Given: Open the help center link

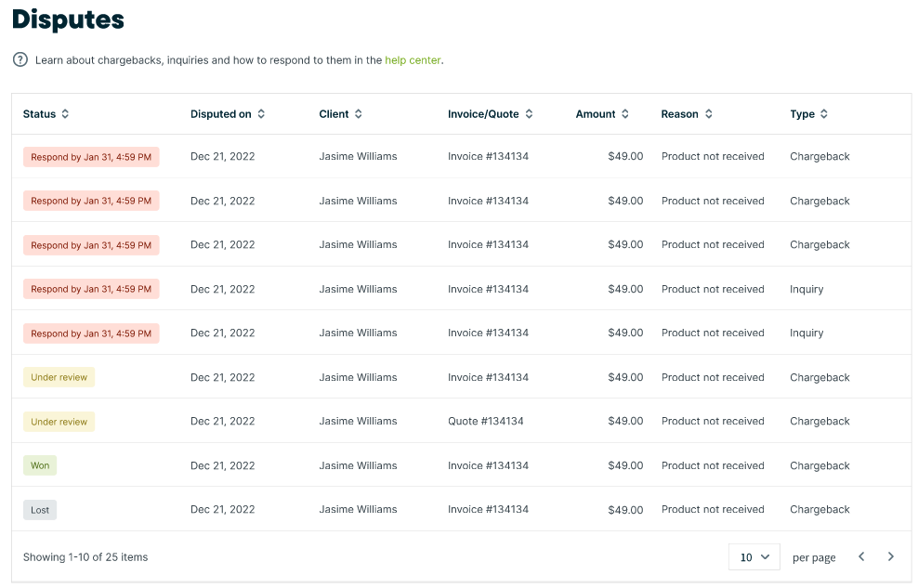Looking at the screenshot, I should (x=413, y=60).
